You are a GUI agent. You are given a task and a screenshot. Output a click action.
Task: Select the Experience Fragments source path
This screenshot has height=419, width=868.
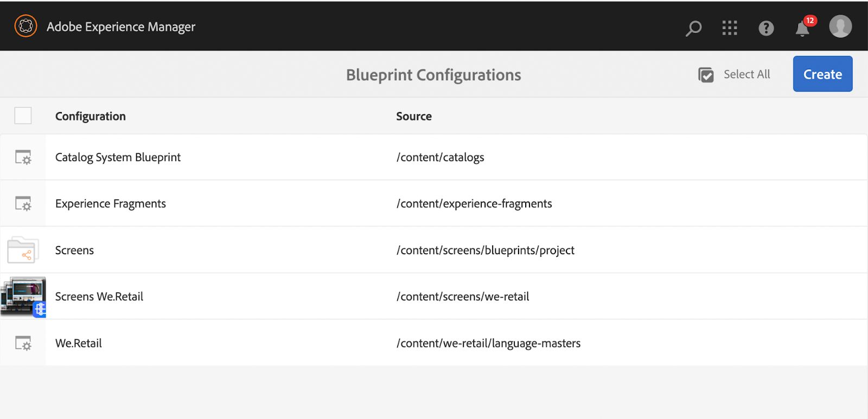point(474,204)
